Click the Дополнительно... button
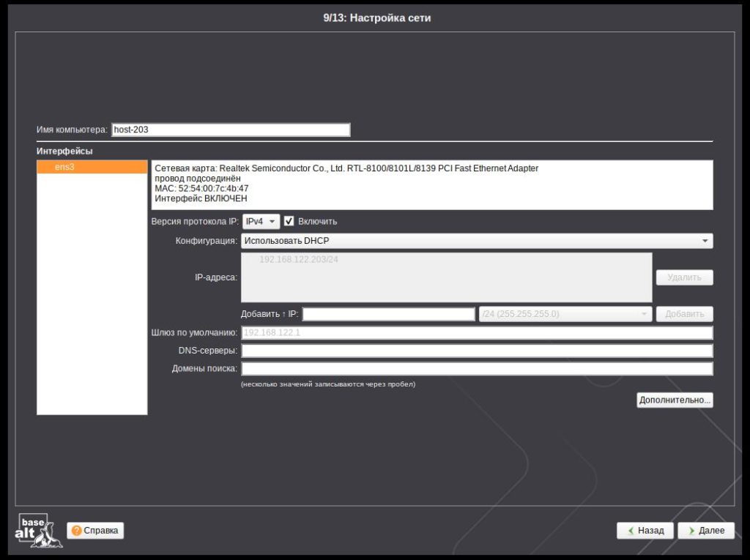This screenshot has height=560, width=750. (x=675, y=400)
